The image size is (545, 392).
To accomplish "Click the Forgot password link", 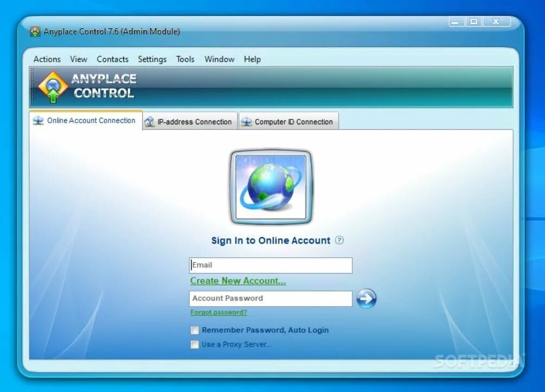I will point(218,312).
